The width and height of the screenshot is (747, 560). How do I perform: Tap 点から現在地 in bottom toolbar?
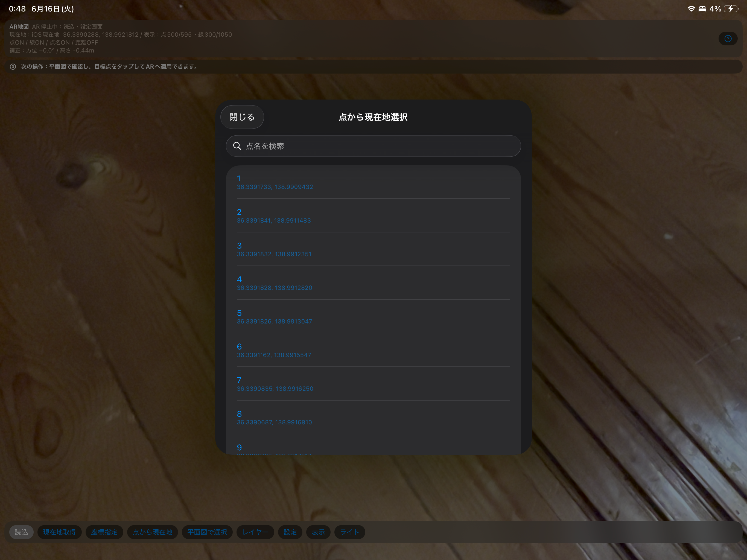point(153,532)
